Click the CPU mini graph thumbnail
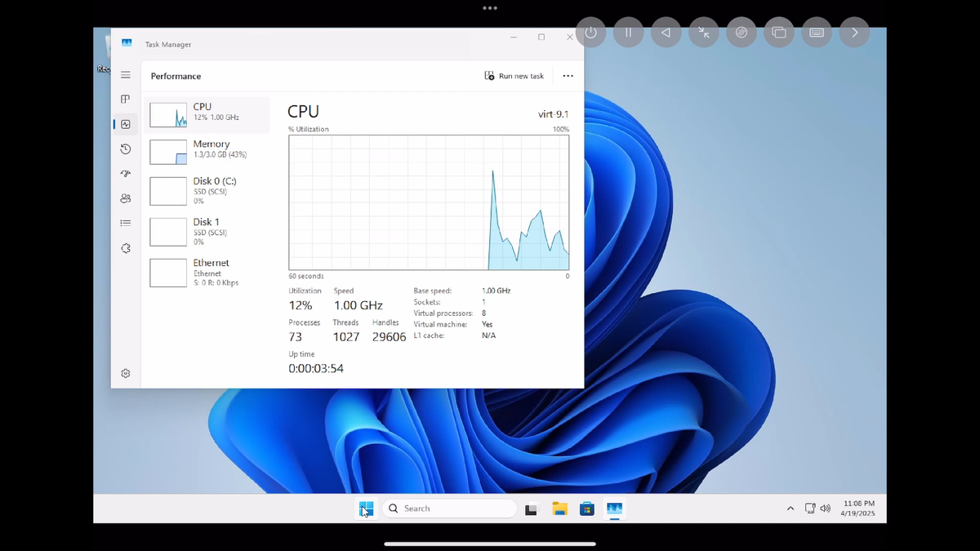This screenshot has height=551, width=980. click(168, 115)
